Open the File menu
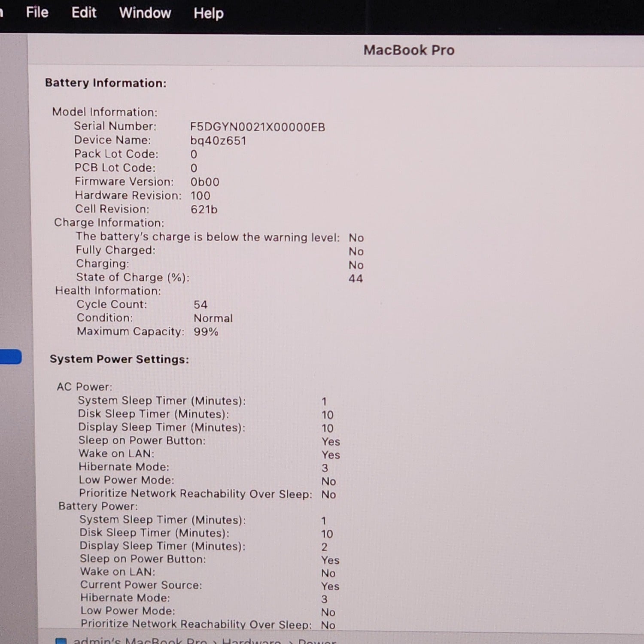Screen dimensions: 644x644 point(37,12)
